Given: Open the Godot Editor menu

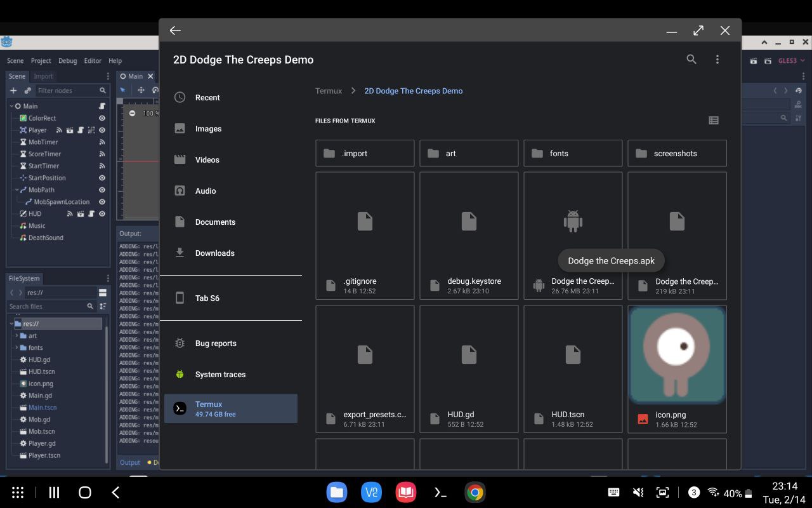Looking at the screenshot, I should 93,61.
